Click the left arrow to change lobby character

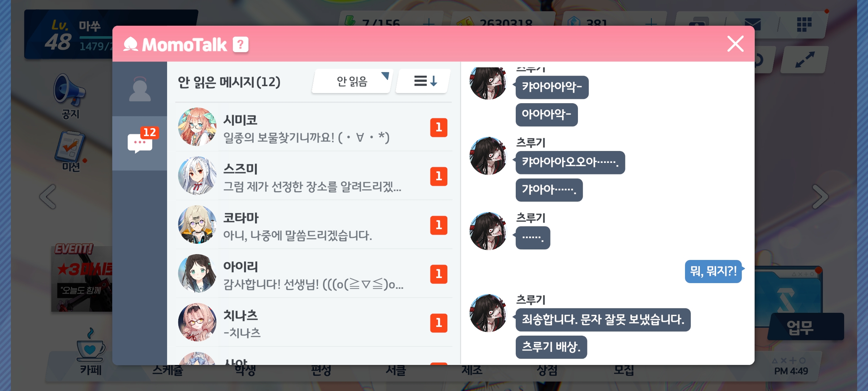pos(48,197)
